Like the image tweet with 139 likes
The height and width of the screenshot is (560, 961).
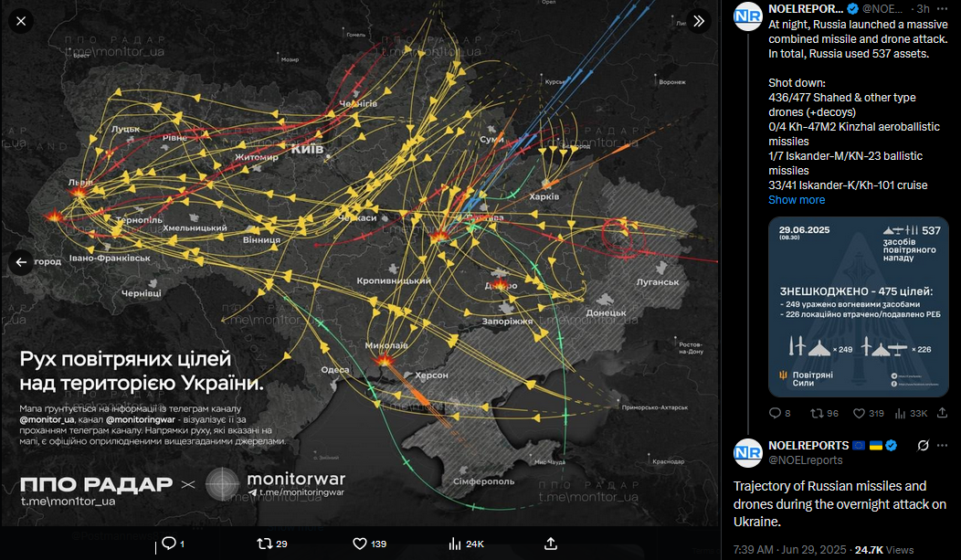click(360, 544)
